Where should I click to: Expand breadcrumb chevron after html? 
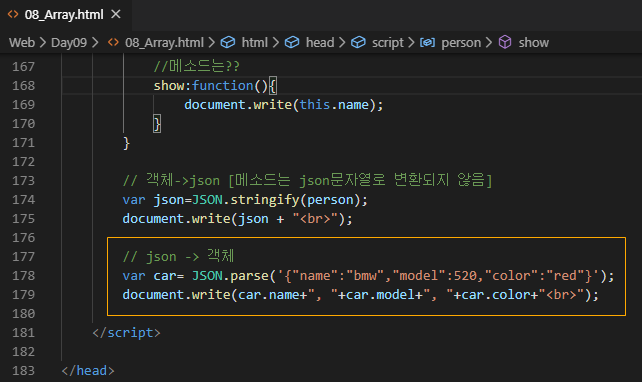pos(276,43)
